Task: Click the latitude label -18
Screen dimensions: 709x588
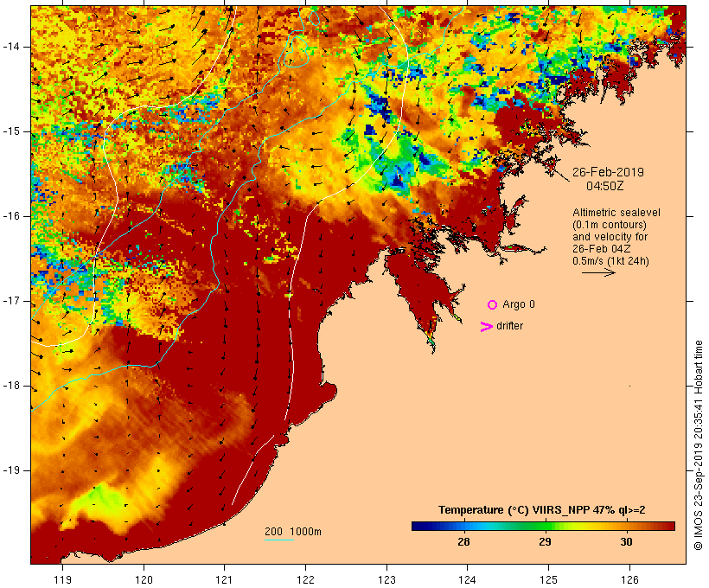Action: [10, 386]
